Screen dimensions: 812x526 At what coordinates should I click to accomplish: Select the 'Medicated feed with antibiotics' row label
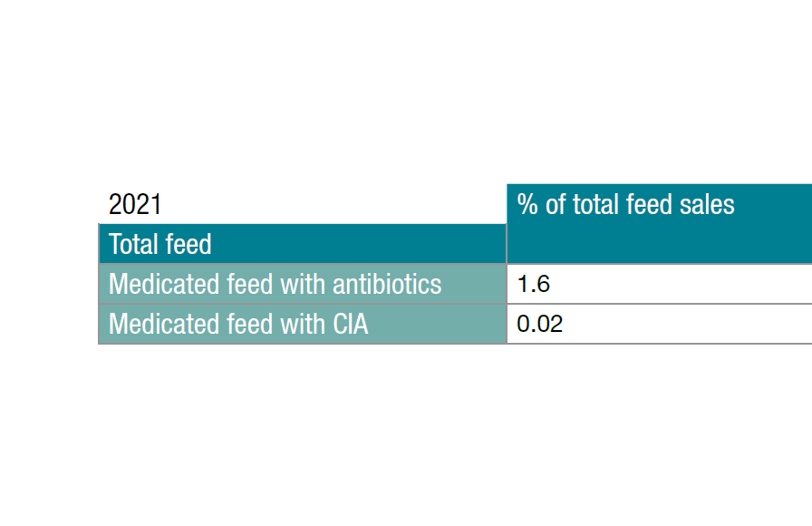tap(275, 284)
